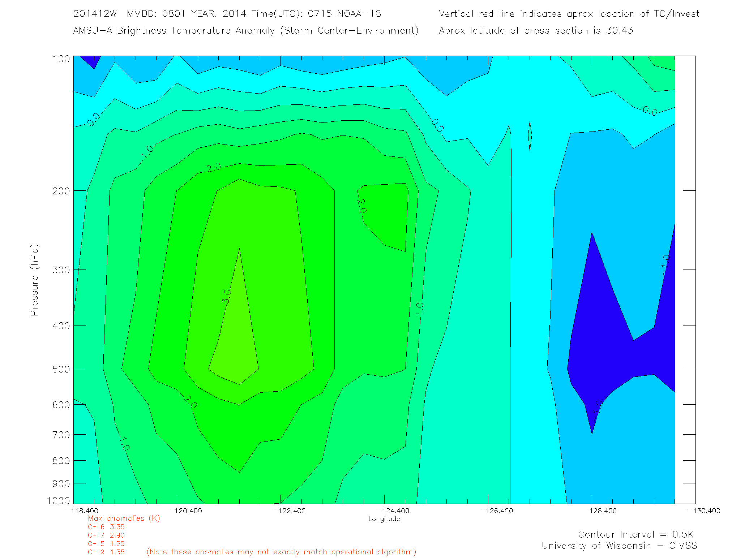Click the AMSU-A Brightness Temperature Anomaly title
Image resolution: width=732 pixels, height=560 pixels.
pos(246,30)
